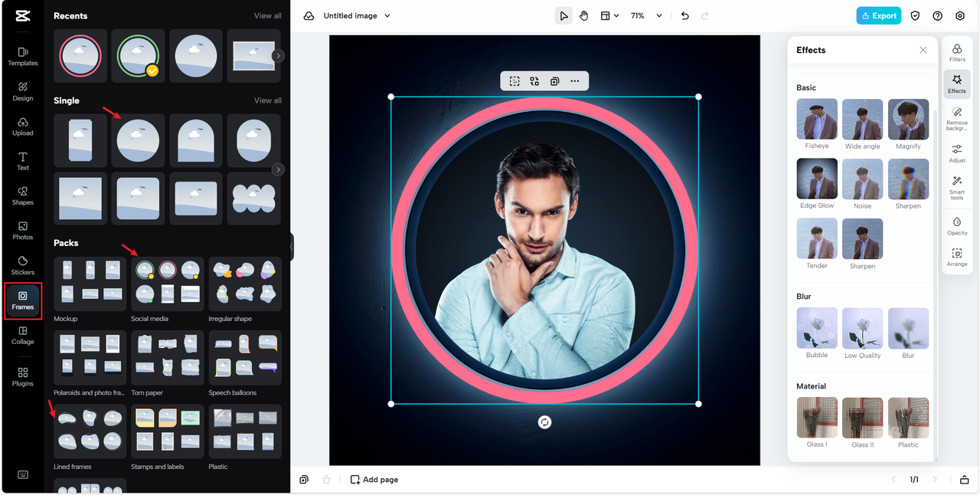The height and width of the screenshot is (495, 980).
Task: Click the crop icon in floating toolbar
Action: 514,80
